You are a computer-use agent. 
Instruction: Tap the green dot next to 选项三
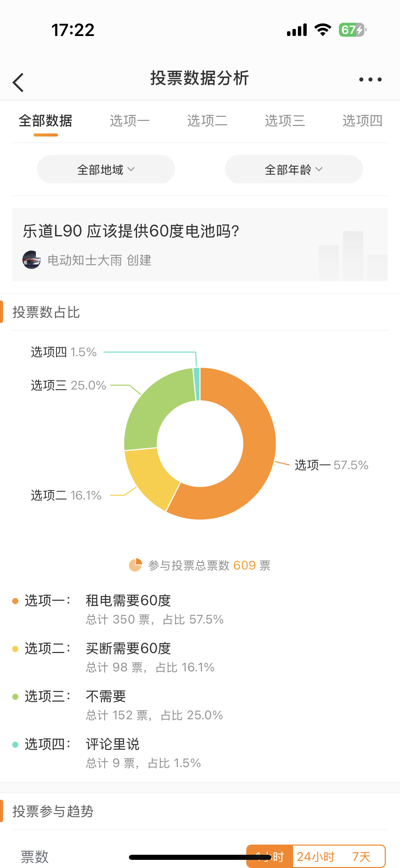click(x=15, y=697)
